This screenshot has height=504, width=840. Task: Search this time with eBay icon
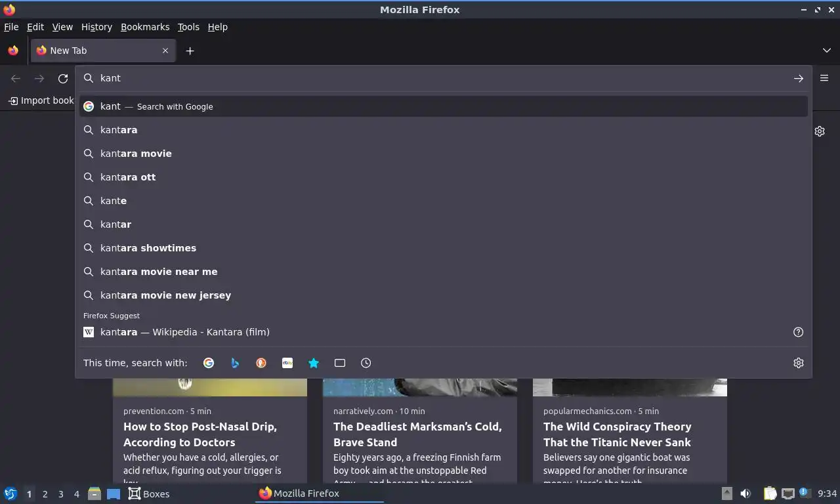coord(287,363)
